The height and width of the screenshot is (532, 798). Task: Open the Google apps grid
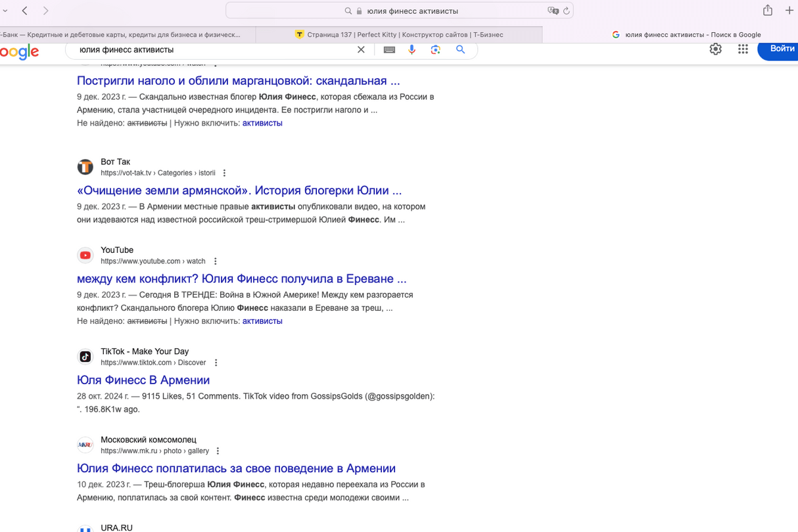pos(743,49)
